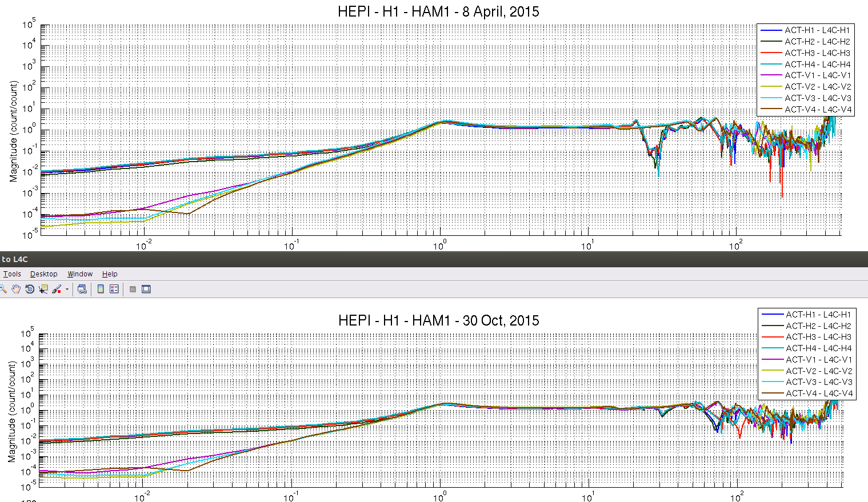Click ACT-V1 - L4C-V1 in the bottom legend
Image resolution: width=868 pixels, height=502 pixels.
[x=818, y=360]
